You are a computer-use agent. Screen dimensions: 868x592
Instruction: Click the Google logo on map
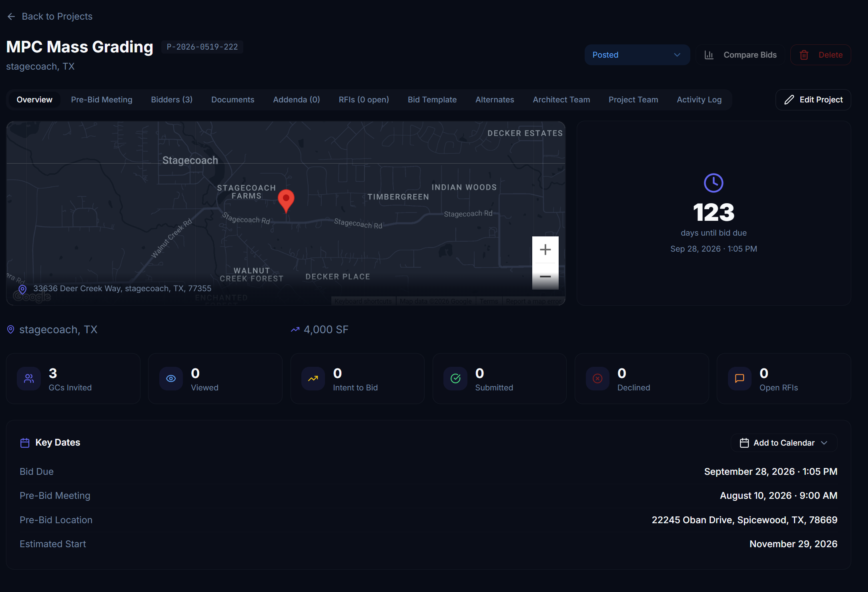coord(32,296)
